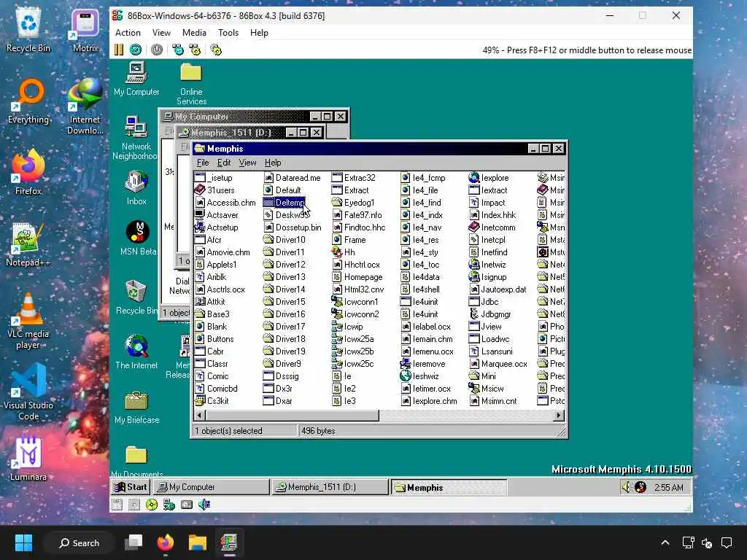This screenshot has height=560, width=747.
Task: Select the My Briefcase desktop icon
Action: (x=136, y=407)
